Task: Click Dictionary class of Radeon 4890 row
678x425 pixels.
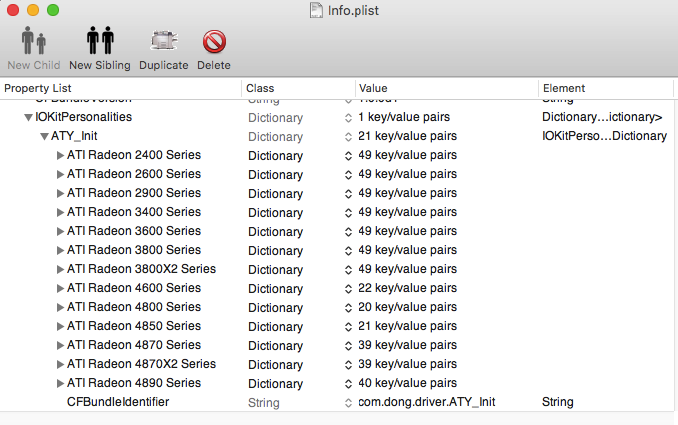Action: pyautogui.click(x=275, y=384)
